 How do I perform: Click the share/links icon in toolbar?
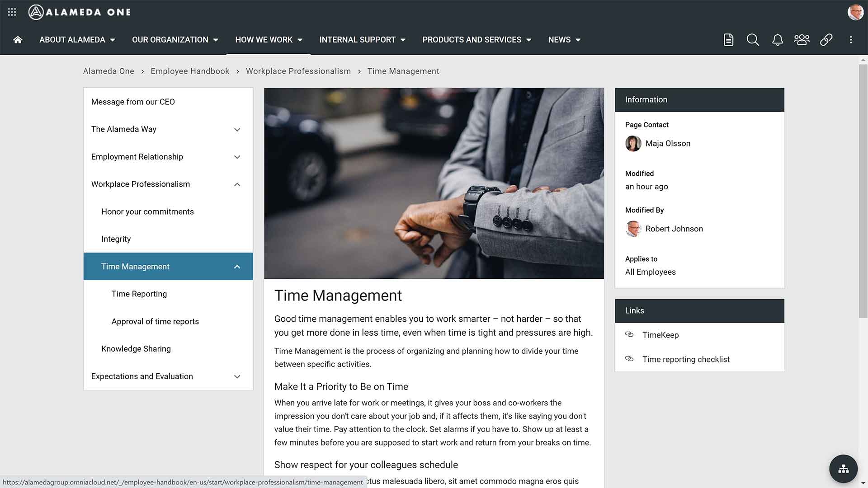826,39
